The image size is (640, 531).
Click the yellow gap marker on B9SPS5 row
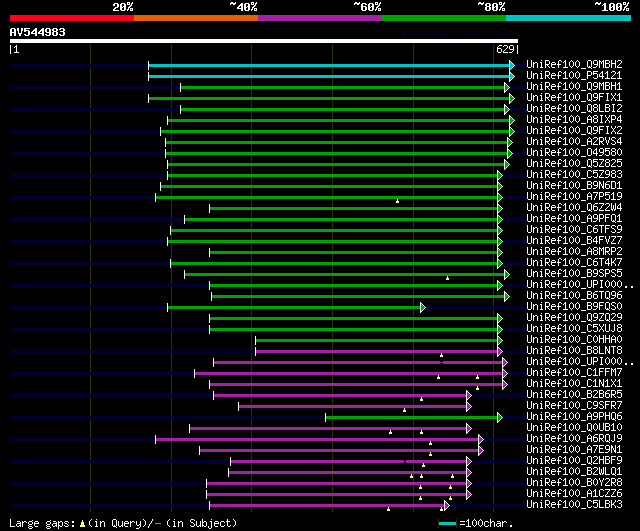click(x=447, y=278)
